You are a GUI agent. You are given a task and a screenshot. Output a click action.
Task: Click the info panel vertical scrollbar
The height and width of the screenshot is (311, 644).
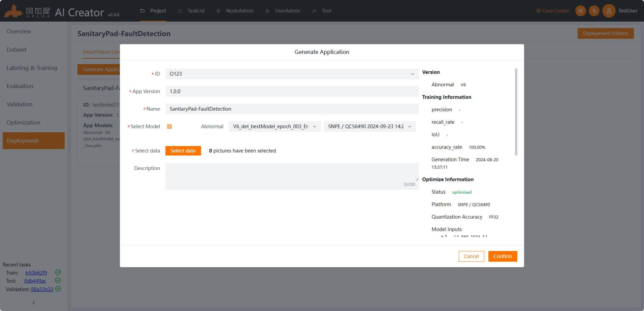[x=516, y=112]
